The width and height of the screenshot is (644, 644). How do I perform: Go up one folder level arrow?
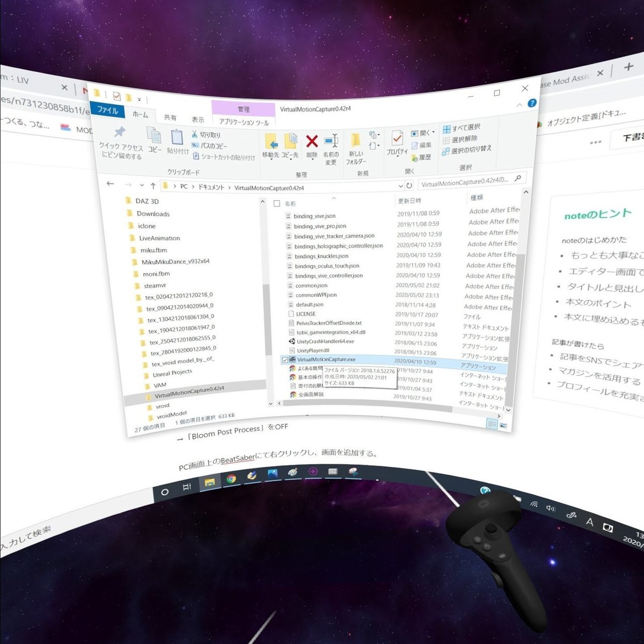(153, 186)
